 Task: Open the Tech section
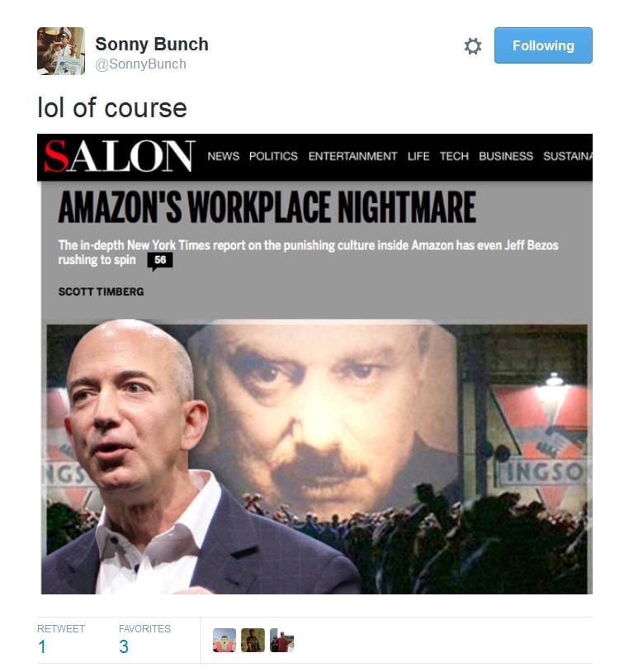[454, 156]
